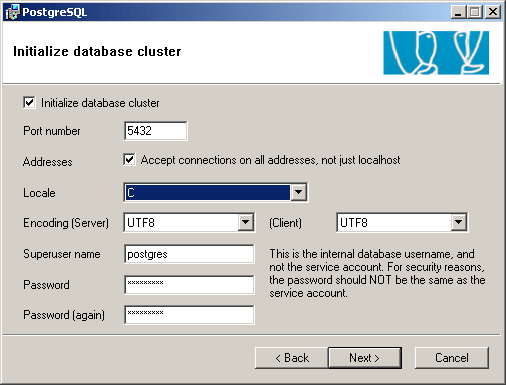Image resolution: width=506 pixels, height=385 pixels.
Task: Click the heading 'Initialize database cluster'
Action: click(x=97, y=51)
